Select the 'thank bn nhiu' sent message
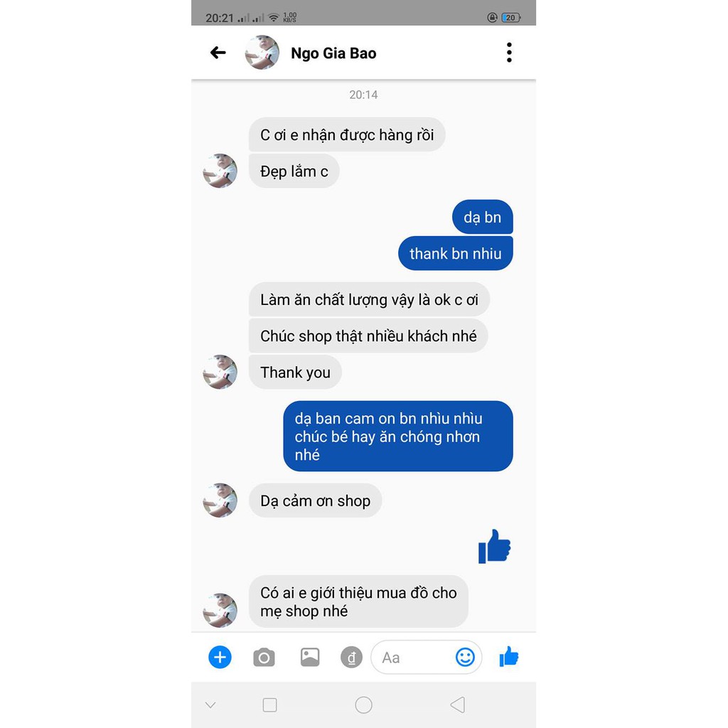The image size is (728, 728). click(456, 254)
